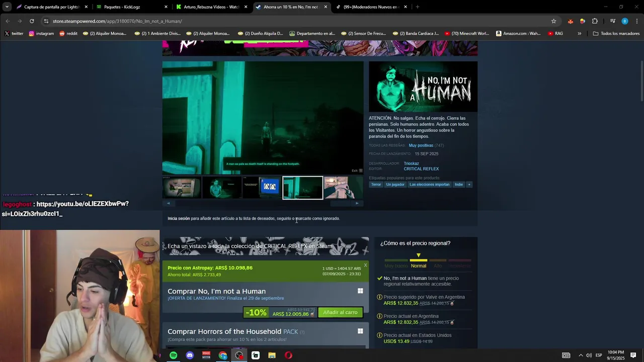Close the Paquetes - KickLogz tab

[x=166, y=7]
